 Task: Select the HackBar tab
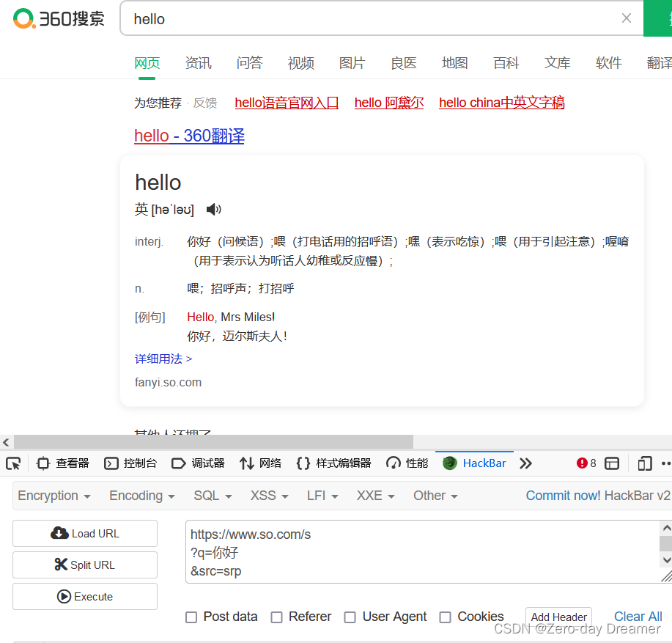coord(474,463)
